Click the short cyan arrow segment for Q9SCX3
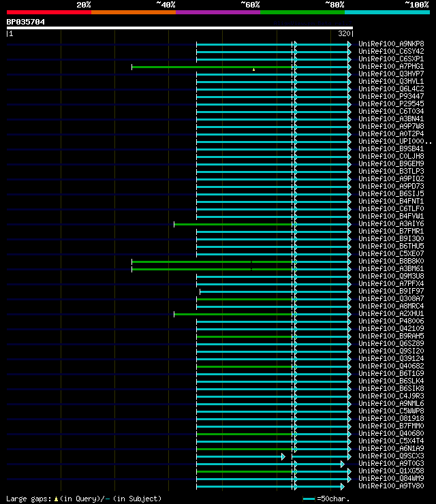The image size is (436, 504). pos(240,457)
